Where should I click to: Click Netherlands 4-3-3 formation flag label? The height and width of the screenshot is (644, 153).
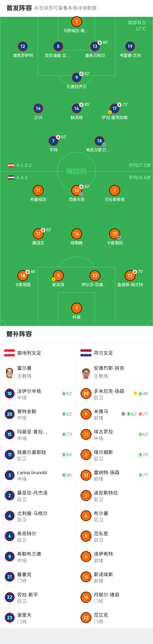(x=18, y=177)
